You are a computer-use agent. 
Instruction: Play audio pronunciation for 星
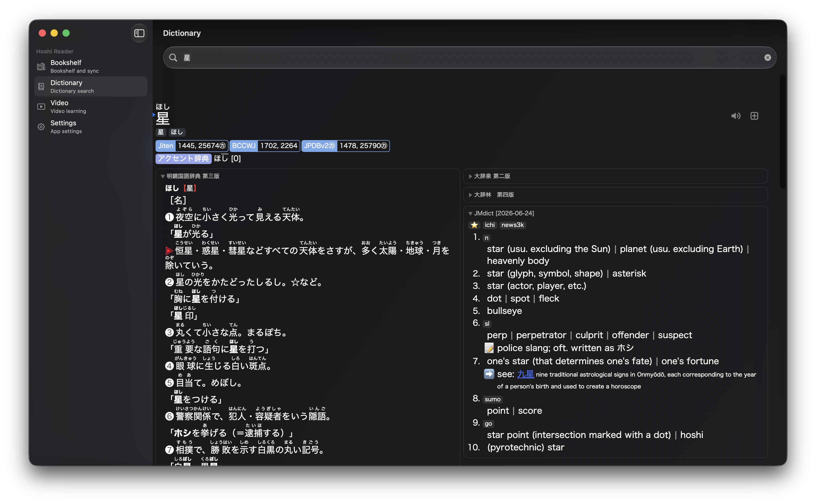point(735,116)
